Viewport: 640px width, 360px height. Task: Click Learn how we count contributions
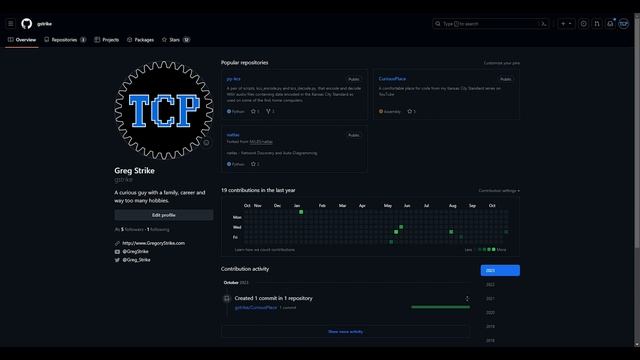point(264,249)
